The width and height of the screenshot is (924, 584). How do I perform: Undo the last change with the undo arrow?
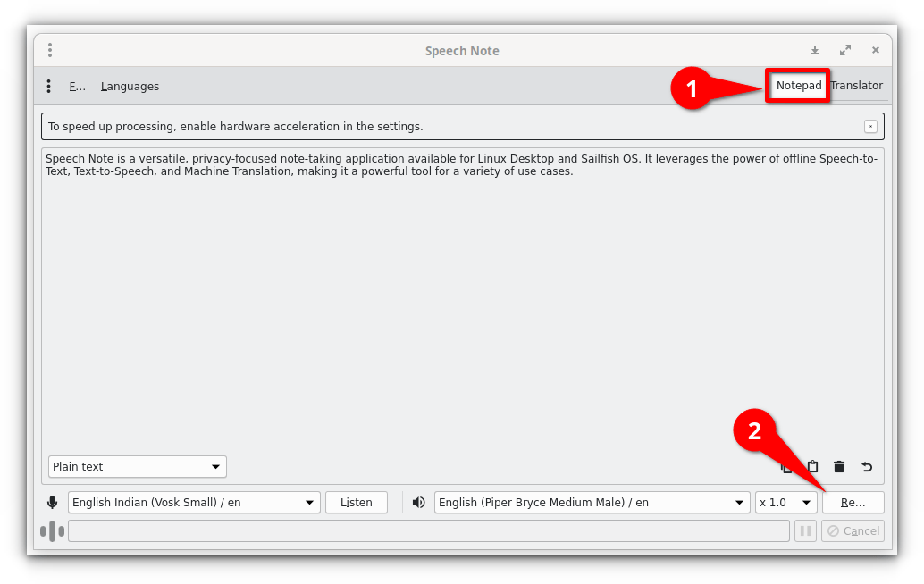click(866, 466)
